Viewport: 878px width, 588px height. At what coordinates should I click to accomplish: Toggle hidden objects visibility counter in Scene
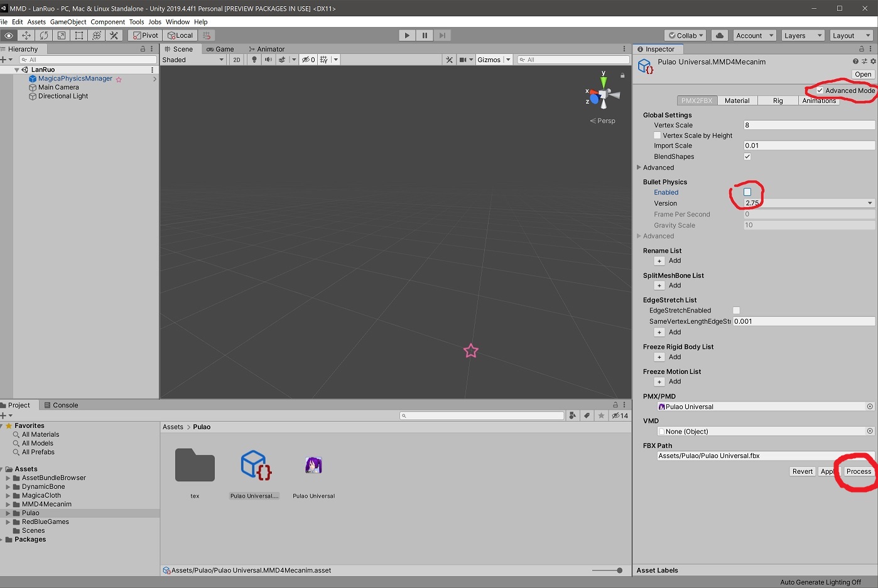308,60
